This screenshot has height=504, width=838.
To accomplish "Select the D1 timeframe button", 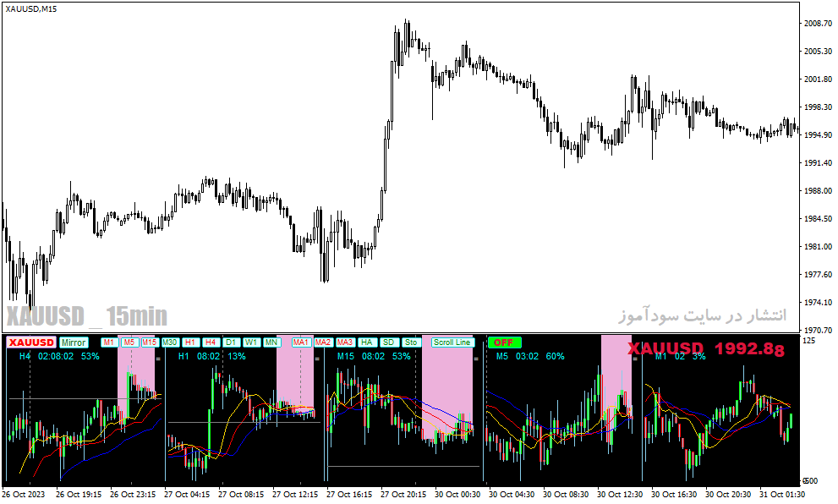I will (x=230, y=342).
